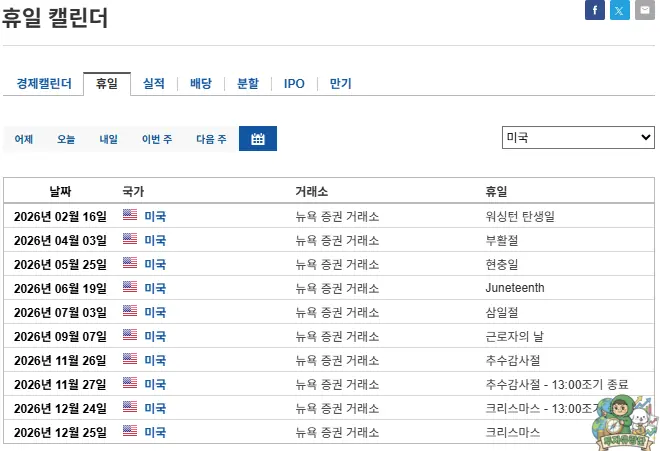Screen dimensions: 660x451
Task: Click US flag in 2026년 12월 25일 row
Action: click(x=130, y=431)
